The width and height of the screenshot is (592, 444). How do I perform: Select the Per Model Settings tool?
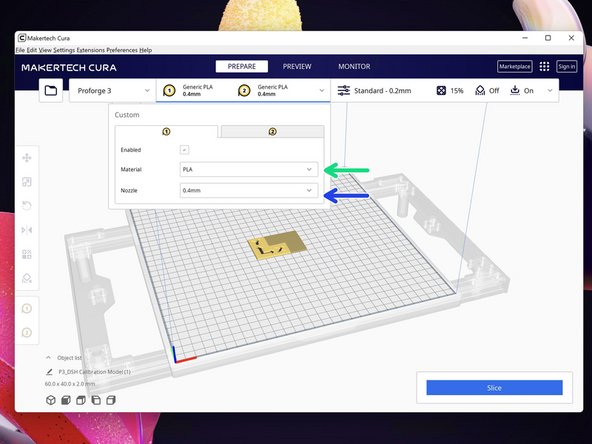pos(27,254)
